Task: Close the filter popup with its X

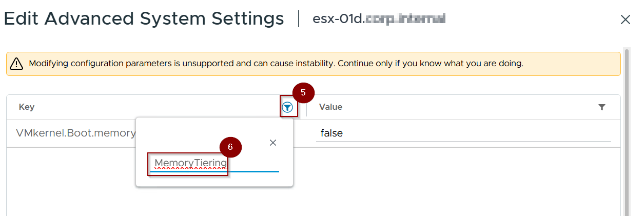Action: (x=273, y=143)
